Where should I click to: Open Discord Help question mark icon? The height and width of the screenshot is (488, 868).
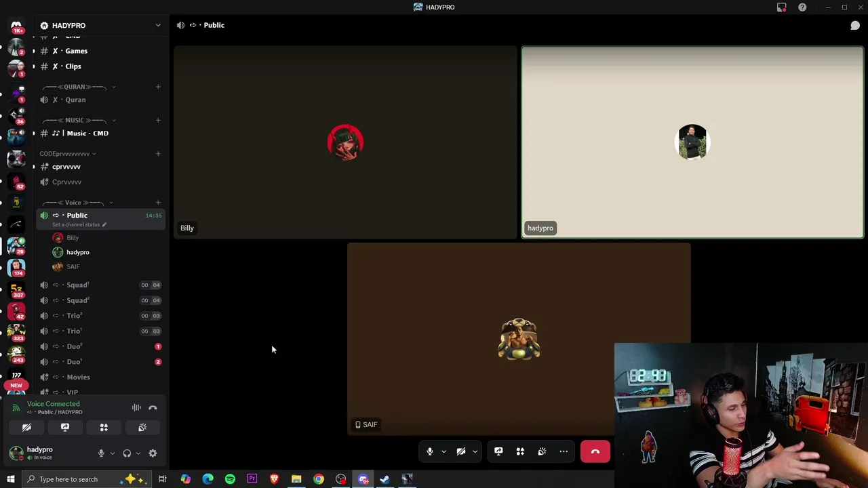(x=802, y=7)
